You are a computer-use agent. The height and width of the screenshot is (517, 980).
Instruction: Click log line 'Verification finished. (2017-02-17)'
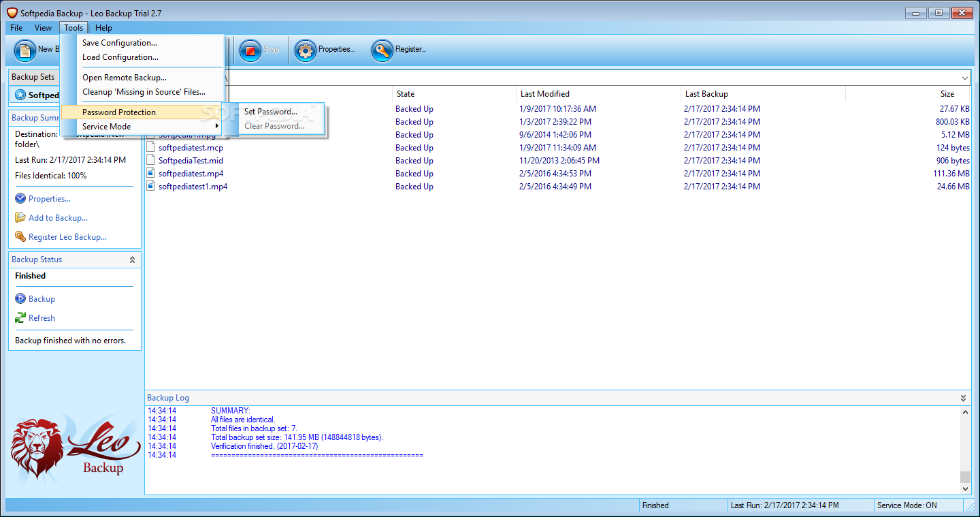coord(264,446)
